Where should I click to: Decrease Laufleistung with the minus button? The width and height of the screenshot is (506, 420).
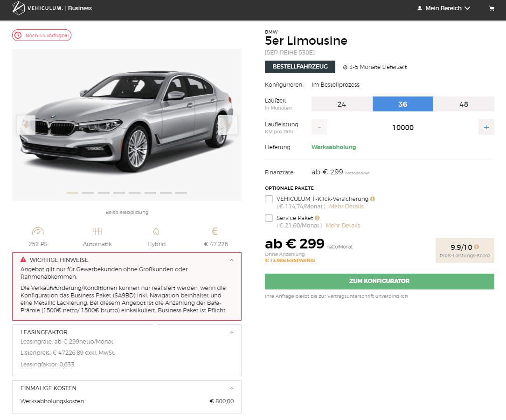[x=319, y=127]
